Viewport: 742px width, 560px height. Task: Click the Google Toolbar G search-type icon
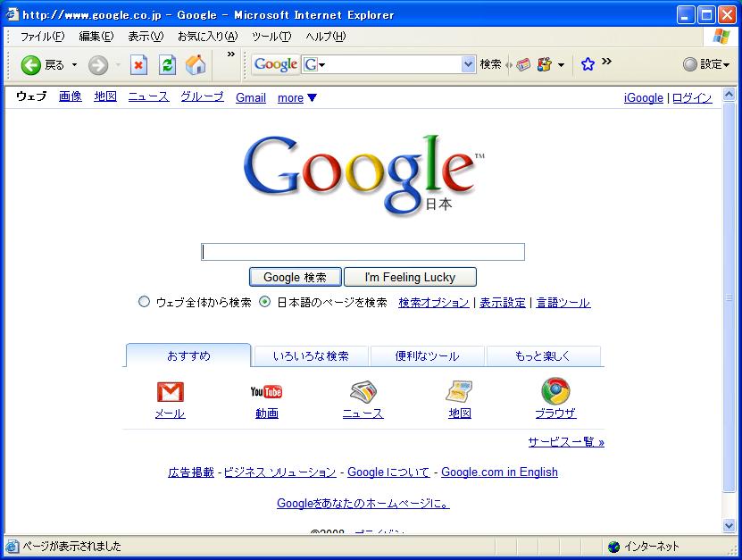pyautogui.click(x=310, y=64)
